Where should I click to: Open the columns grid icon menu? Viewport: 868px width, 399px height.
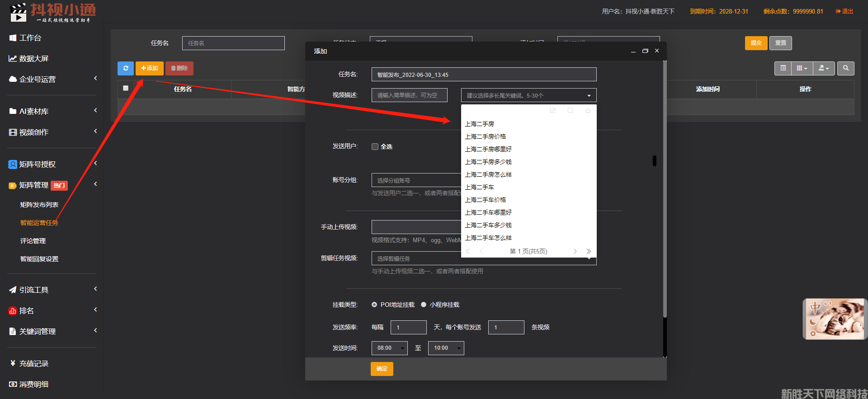[802, 68]
